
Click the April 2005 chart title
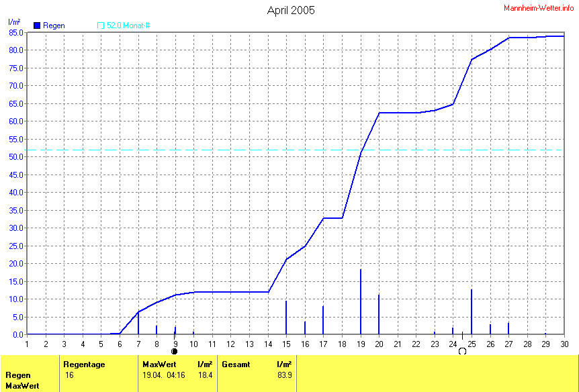tap(290, 10)
